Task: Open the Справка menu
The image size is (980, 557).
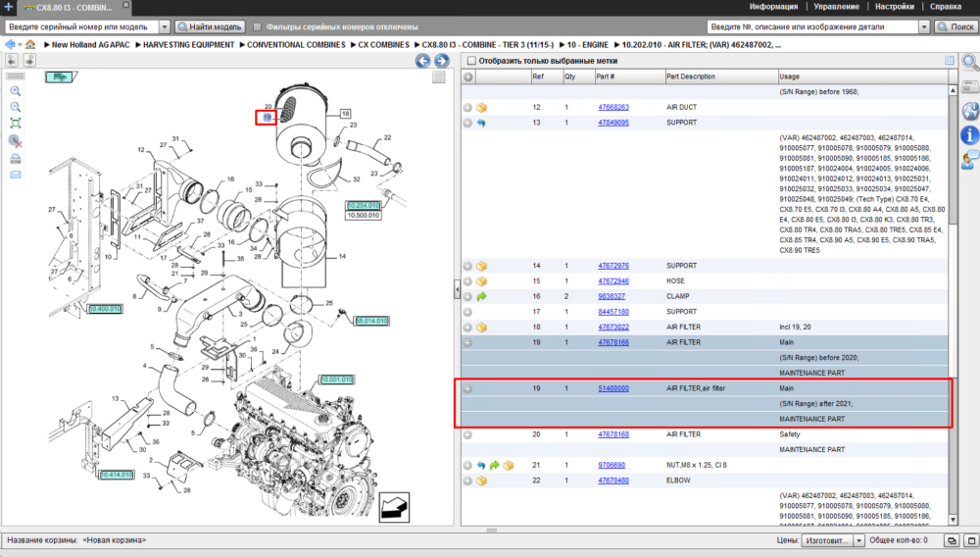Action: [x=946, y=6]
